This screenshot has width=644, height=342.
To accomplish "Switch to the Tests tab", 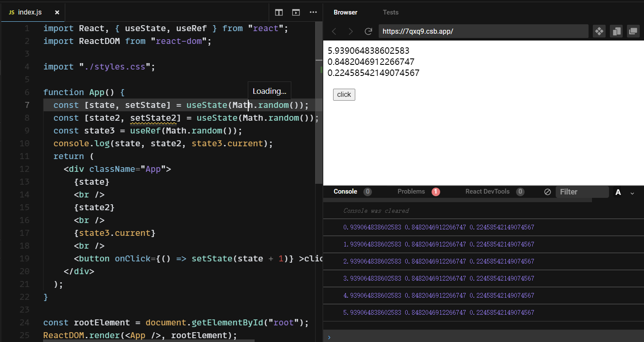I will coord(390,12).
